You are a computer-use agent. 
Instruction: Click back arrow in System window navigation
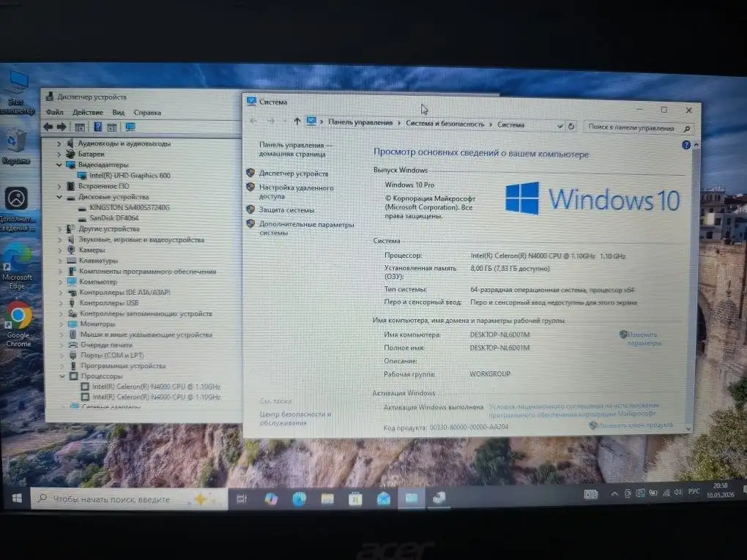253,121
